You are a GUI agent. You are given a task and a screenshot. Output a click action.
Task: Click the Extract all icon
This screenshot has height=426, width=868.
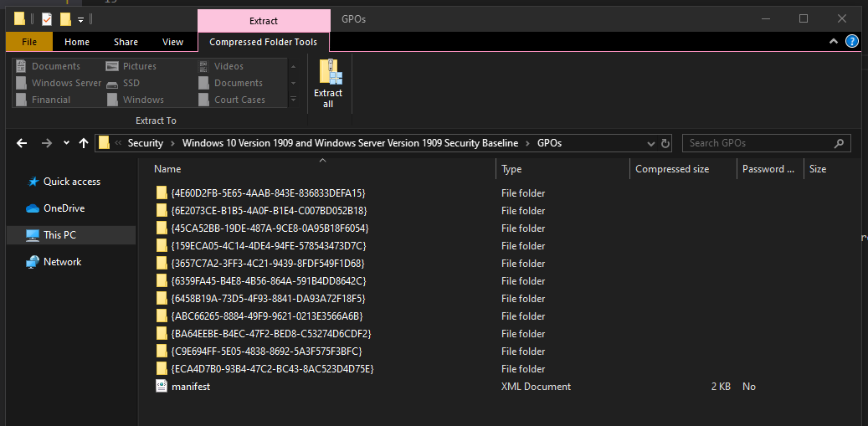[x=331, y=73]
